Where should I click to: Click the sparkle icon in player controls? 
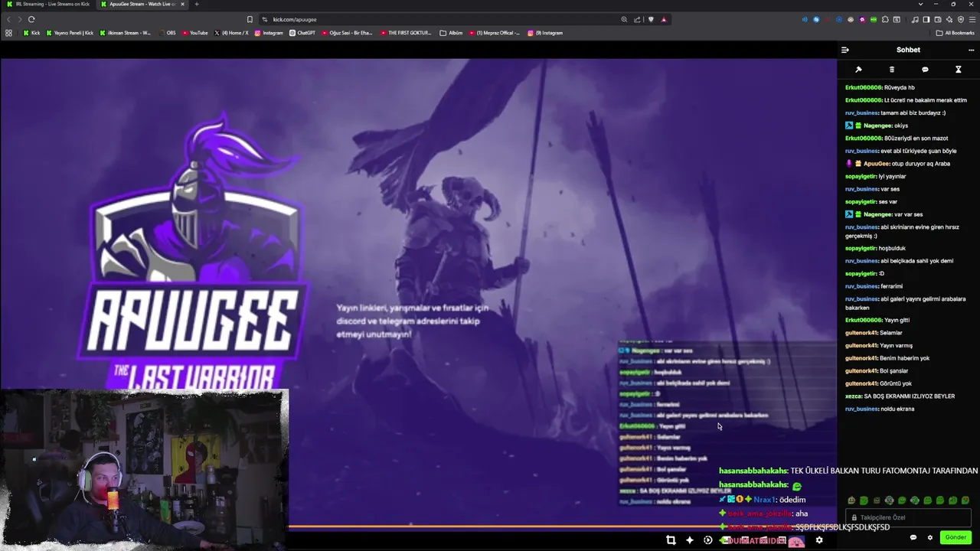point(689,540)
